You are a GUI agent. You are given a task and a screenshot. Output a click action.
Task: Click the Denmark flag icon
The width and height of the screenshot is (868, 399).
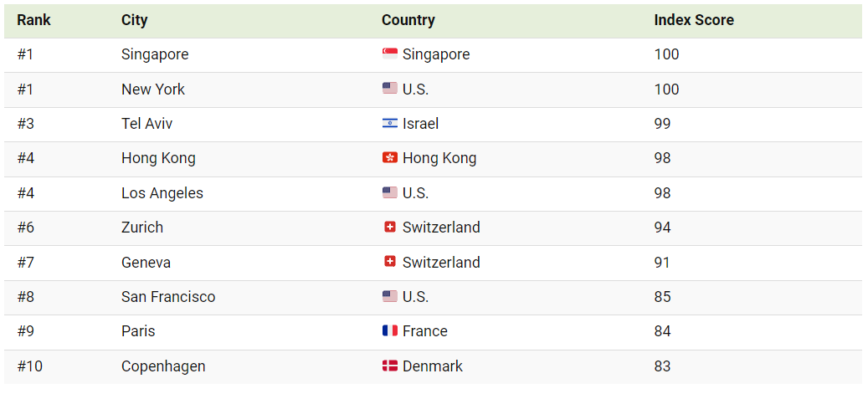tap(389, 366)
